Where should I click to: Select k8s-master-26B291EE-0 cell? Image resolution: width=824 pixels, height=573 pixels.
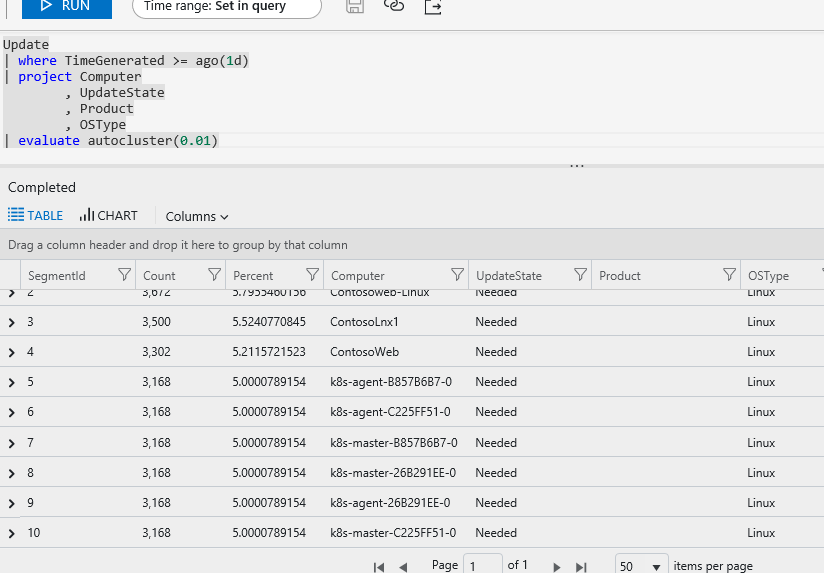(x=393, y=473)
